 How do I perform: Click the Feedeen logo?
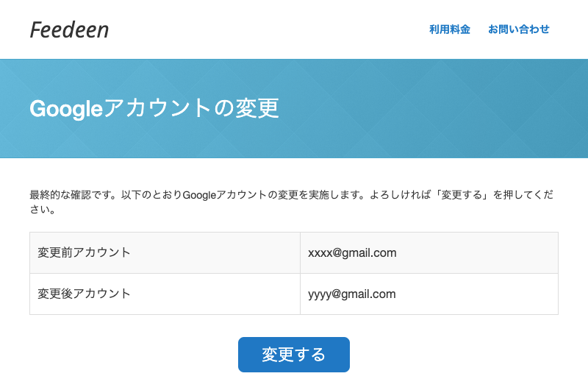(x=69, y=29)
